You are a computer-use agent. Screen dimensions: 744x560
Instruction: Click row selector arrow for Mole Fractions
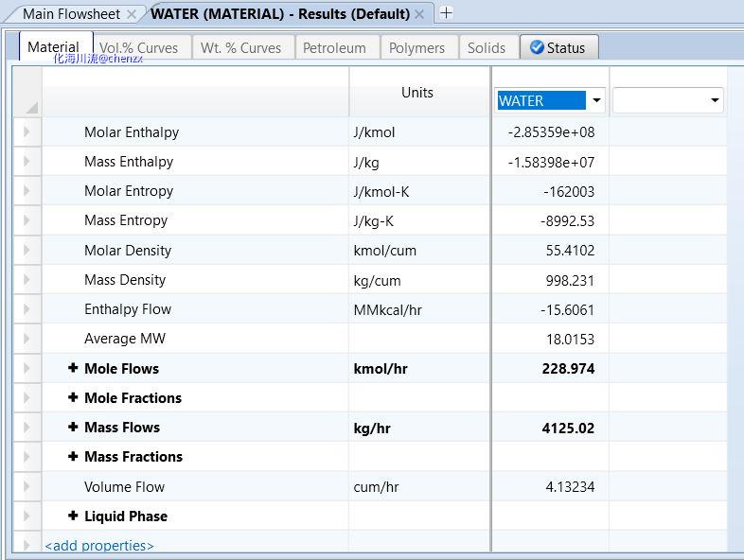[x=27, y=397]
